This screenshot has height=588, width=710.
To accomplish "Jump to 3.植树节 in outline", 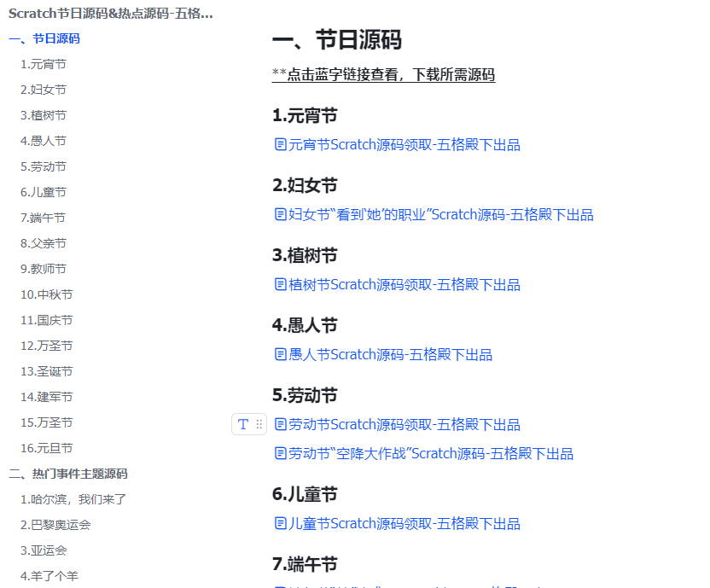I will point(44,115).
